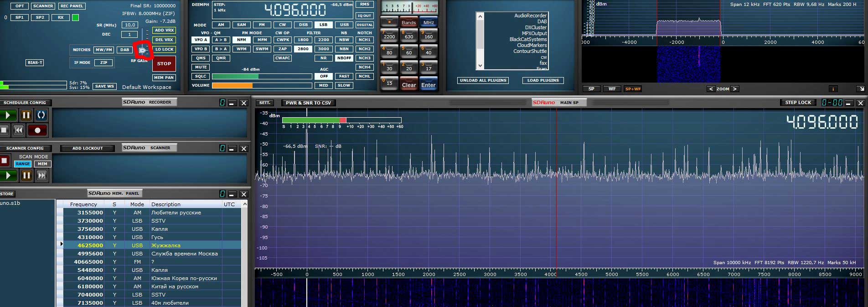Toggle the MUTE button

click(201, 67)
